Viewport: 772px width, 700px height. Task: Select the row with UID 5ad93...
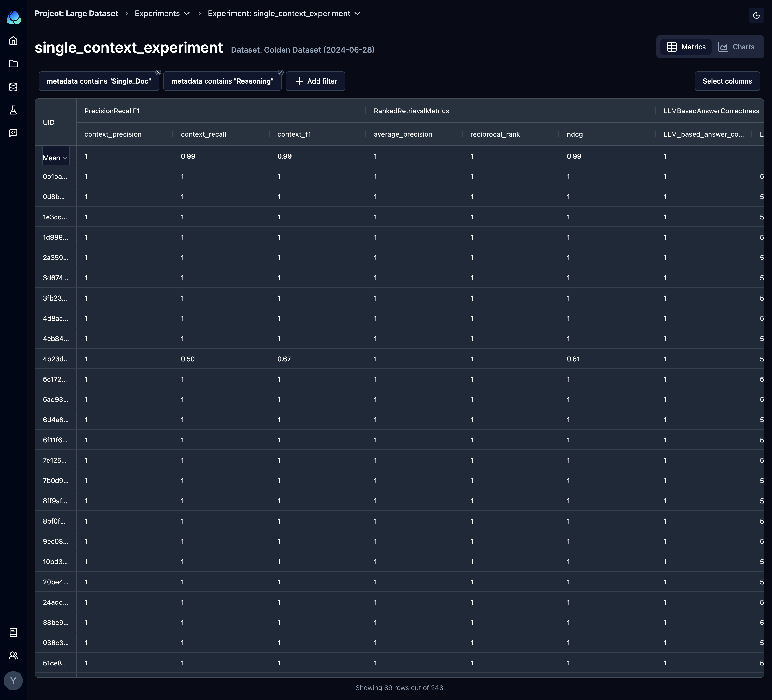pos(400,399)
